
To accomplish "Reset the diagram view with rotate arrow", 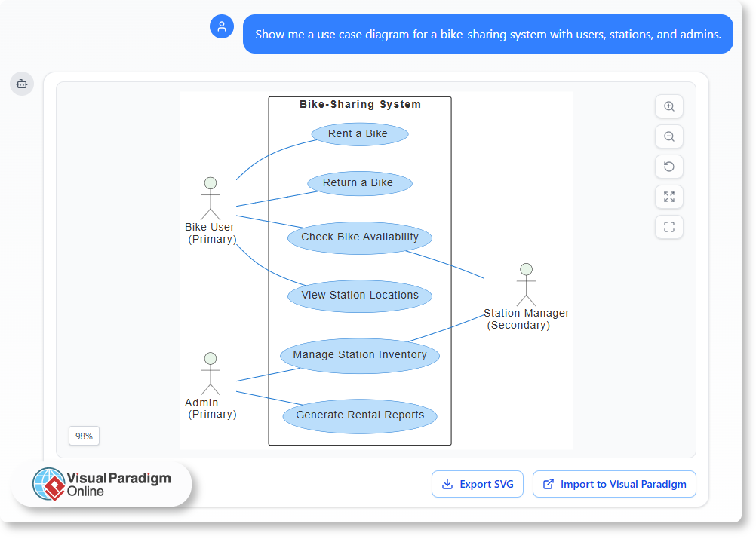I will point(668,167).
